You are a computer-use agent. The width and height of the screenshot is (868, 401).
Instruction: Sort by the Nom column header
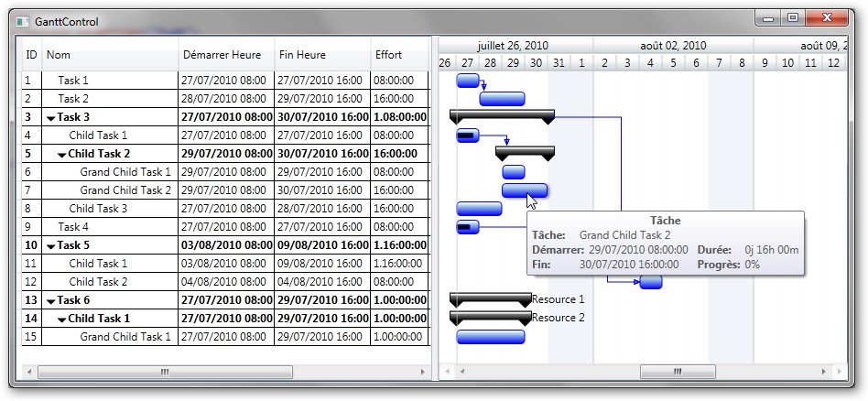click(x=110, y=55)
